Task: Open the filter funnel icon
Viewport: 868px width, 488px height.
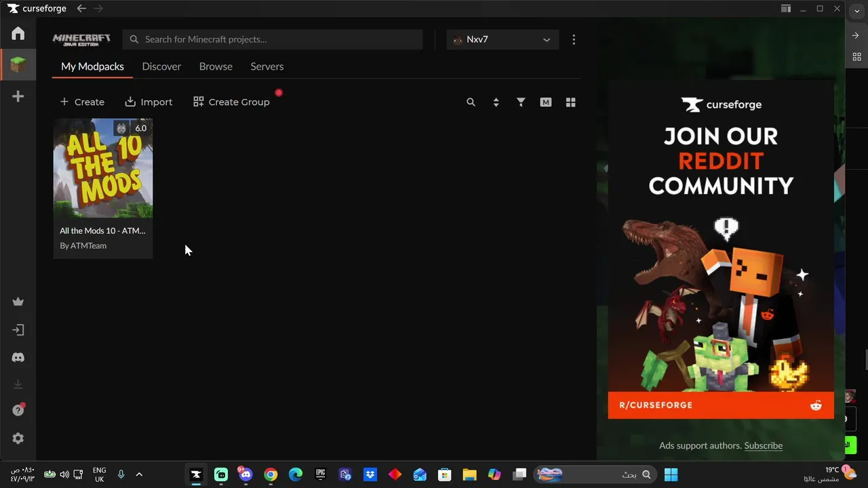Action: click(521, 102)
